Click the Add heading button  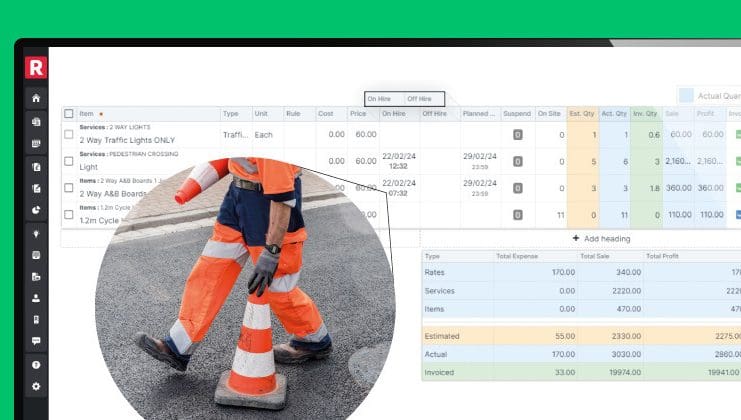pos(601,239)
